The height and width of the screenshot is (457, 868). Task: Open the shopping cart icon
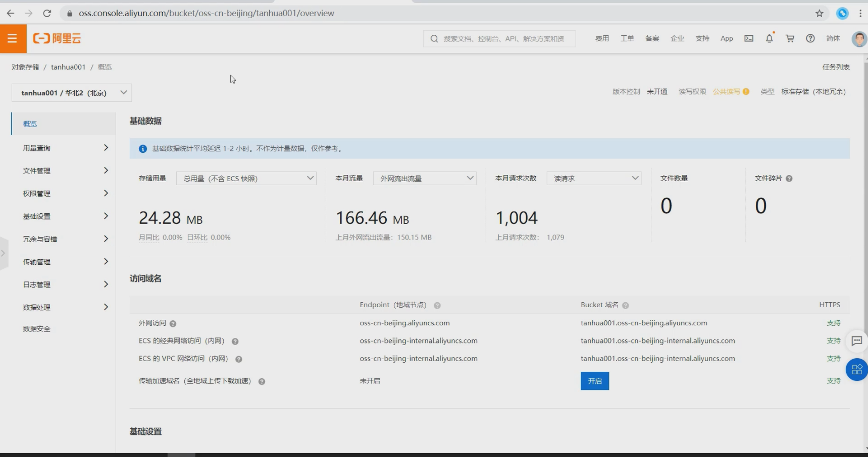[x=790, y=38]
